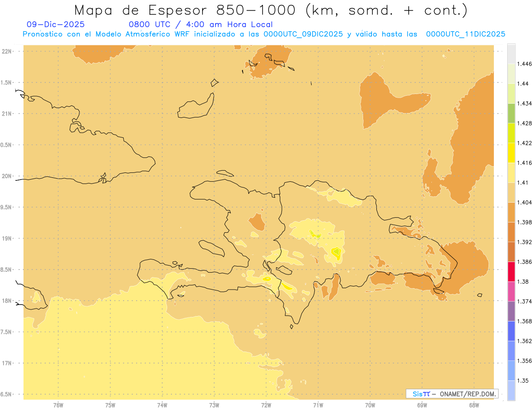Click the '71W' longitude axis label
This screenshot has height=411, width=532.
tap(318, 405)
